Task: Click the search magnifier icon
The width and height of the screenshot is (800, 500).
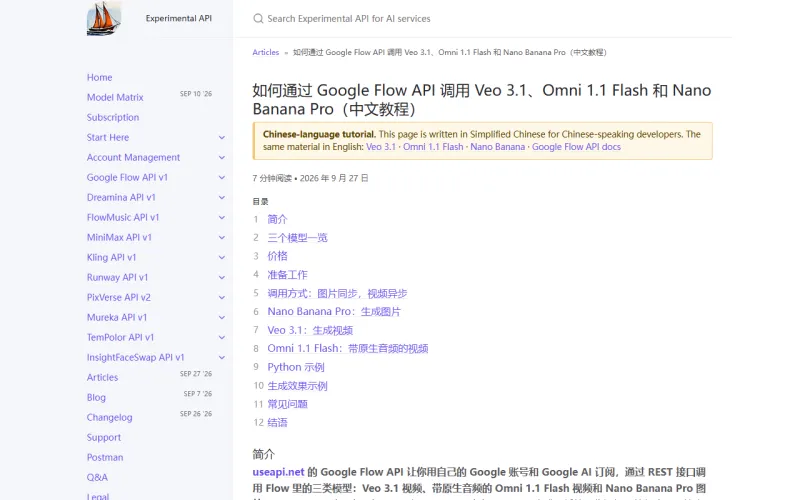Action: click(258, 19)
